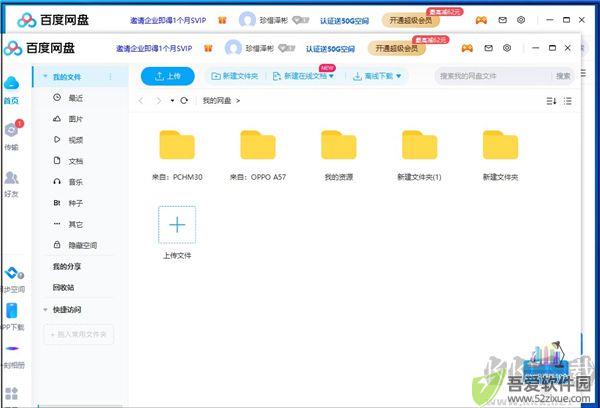Open the settings gear icon in front window
The height and width of the screenshot is (408, 600).
(x=507, y=48)
